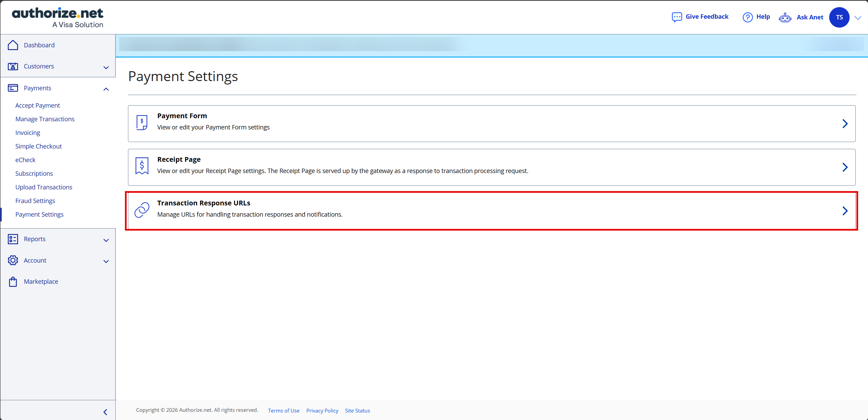This screenshot has width=868, height=420.
Task: Click 'View or edit your Payment Form settings'
Action: point(213,127)
